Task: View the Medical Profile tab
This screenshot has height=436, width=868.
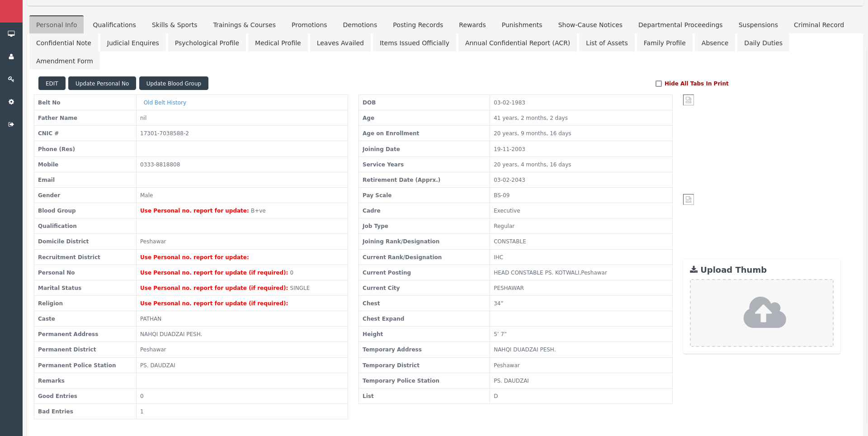Action: tap(278, 43)
